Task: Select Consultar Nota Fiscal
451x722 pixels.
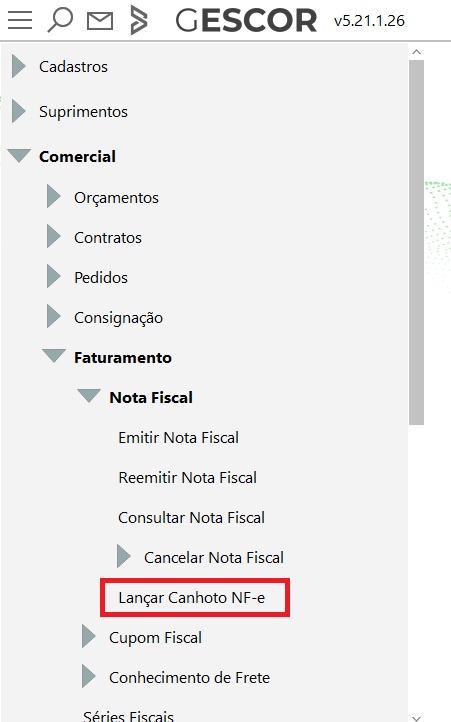Action: coord(192,518)
